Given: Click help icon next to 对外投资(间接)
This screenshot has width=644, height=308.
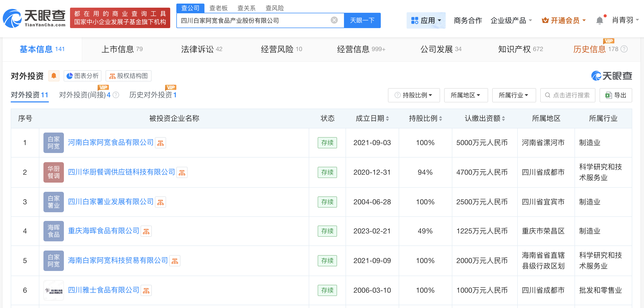Looking at the screenshot, I should (x=116, y=95).
